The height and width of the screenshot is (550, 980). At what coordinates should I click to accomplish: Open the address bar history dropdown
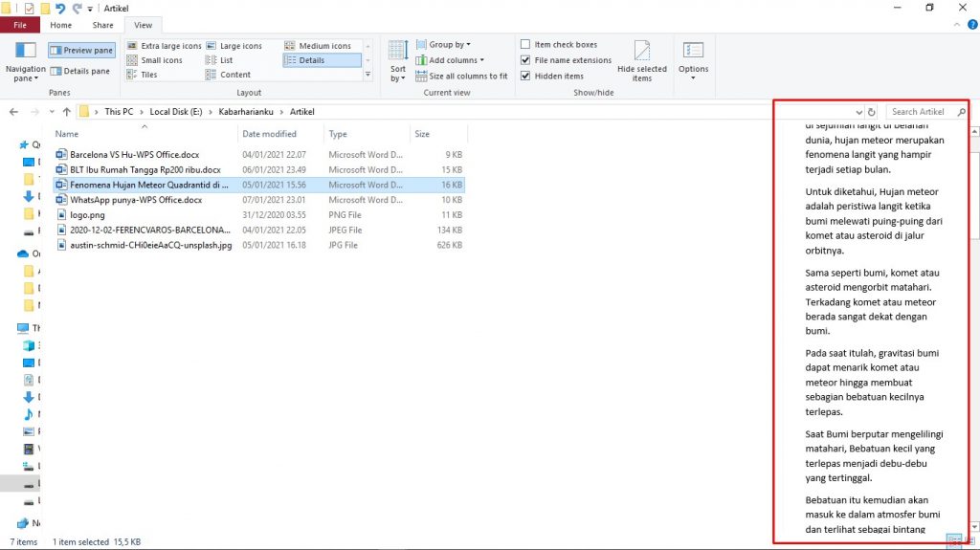tap(858, 112)
